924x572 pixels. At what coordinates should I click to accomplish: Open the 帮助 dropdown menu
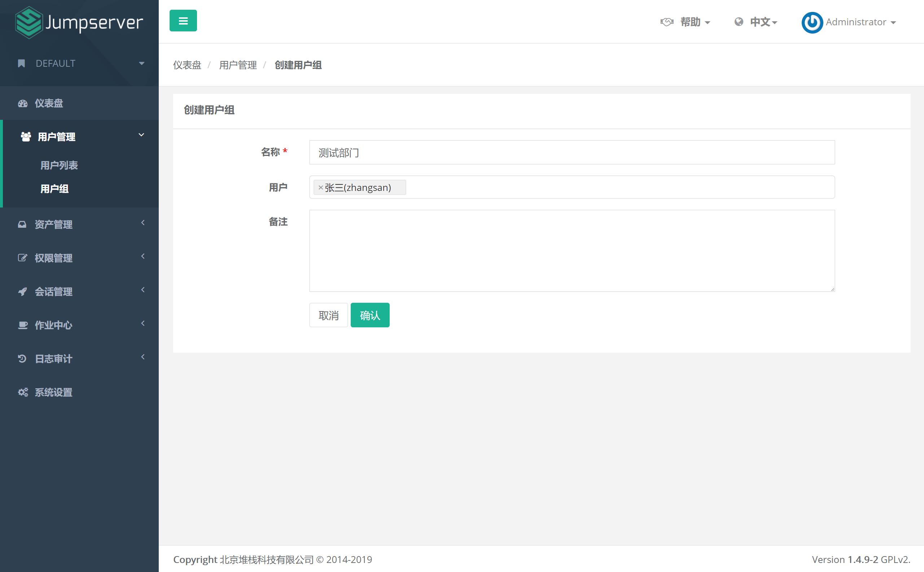[695, 22]
